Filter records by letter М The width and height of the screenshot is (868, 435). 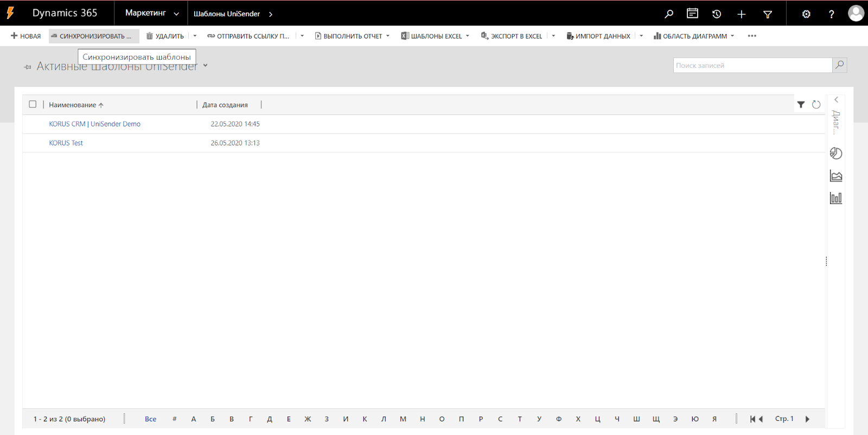tap(403, 419)
